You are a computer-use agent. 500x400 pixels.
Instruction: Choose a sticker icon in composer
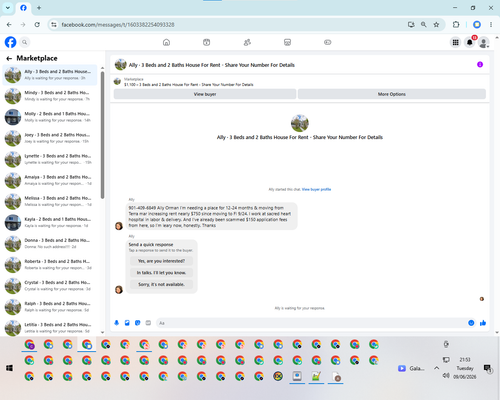click(138, 323)
